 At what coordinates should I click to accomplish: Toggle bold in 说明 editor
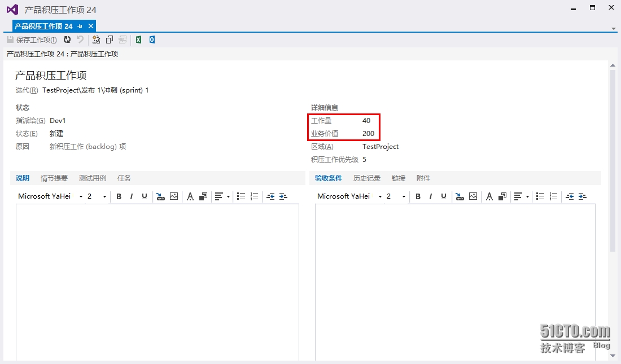point(119,196)
